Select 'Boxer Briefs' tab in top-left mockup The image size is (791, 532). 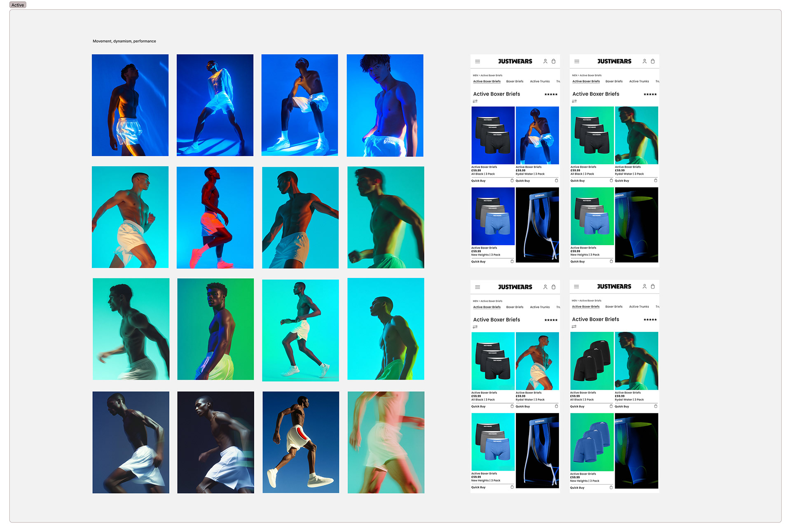(x=515, y=82)
